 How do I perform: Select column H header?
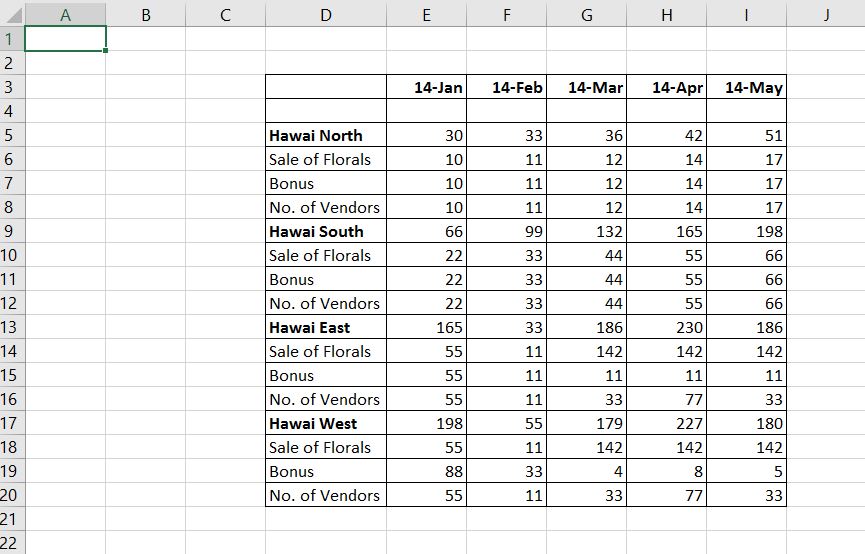[x=666, y=14]
